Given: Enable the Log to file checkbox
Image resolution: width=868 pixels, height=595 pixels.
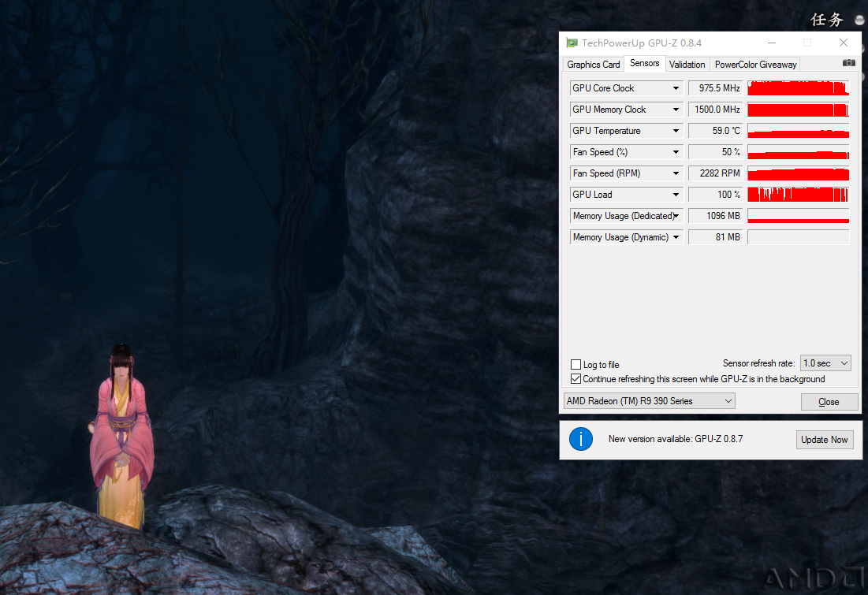Looking at the screenshot, I should point(576,364).
